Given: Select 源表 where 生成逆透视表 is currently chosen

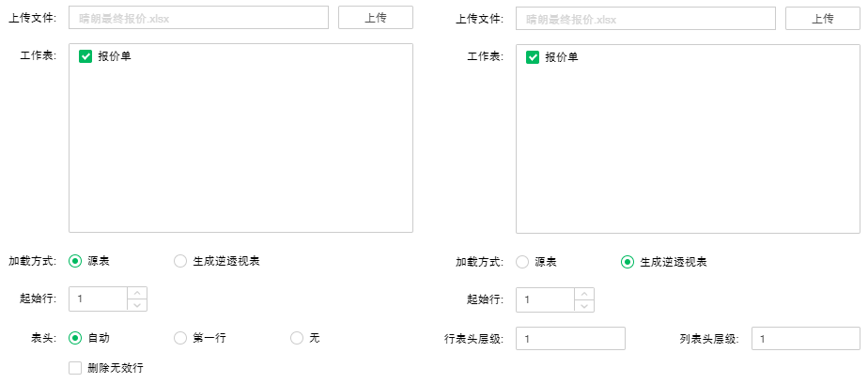Looking at the screenshot, I should coord(522,261).
